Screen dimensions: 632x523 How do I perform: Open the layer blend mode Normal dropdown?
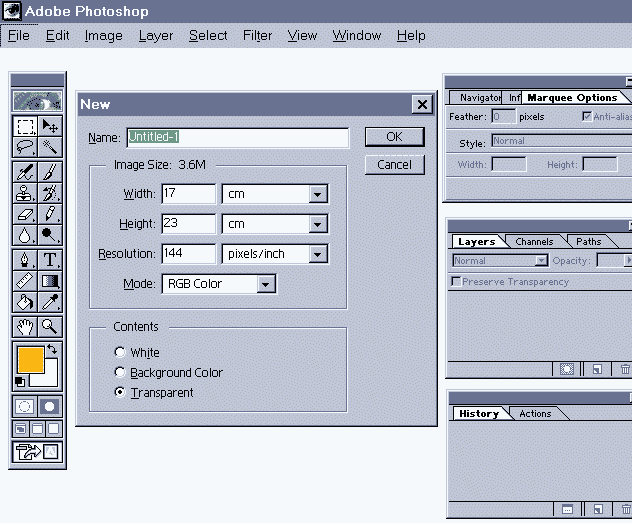[x=500, y=261]
